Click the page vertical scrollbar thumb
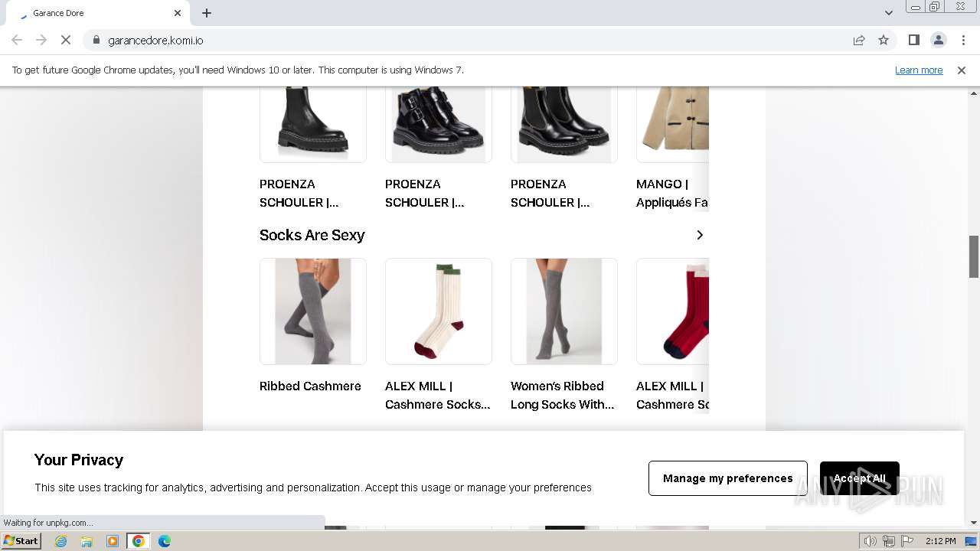The height and width of the screenshot is (551, 980). click(x=974, y=256)
